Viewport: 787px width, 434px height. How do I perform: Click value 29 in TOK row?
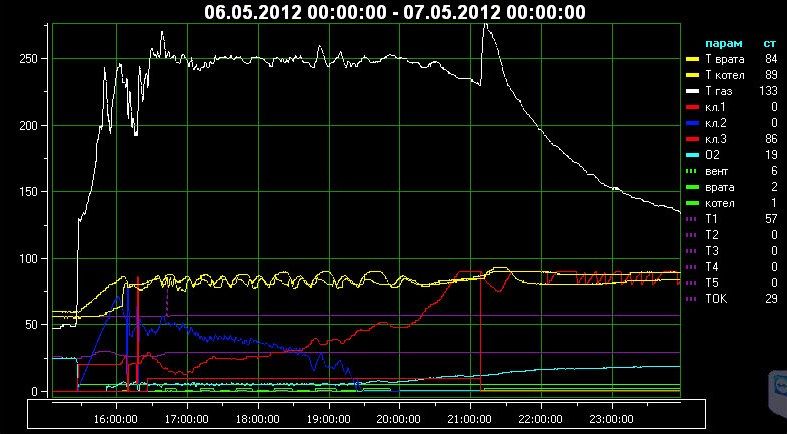[771, 299]
